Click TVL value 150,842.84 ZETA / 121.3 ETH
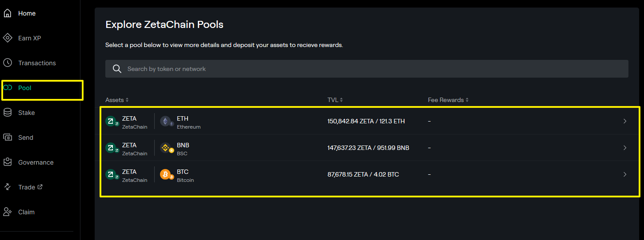 366,121
